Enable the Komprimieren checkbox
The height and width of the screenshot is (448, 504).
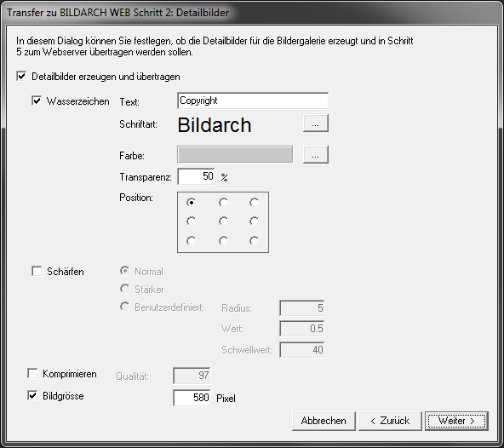pyautogui.click(x=32, y=373)
